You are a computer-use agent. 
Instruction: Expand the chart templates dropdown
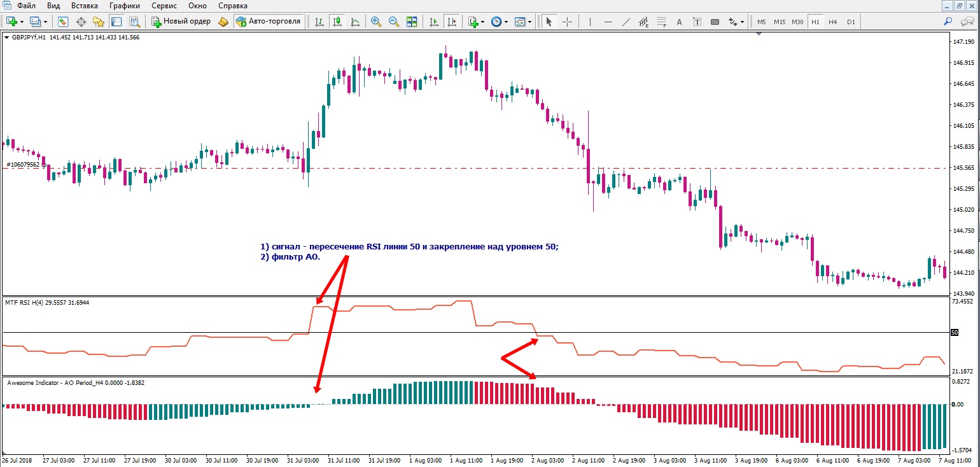point(529,22)
